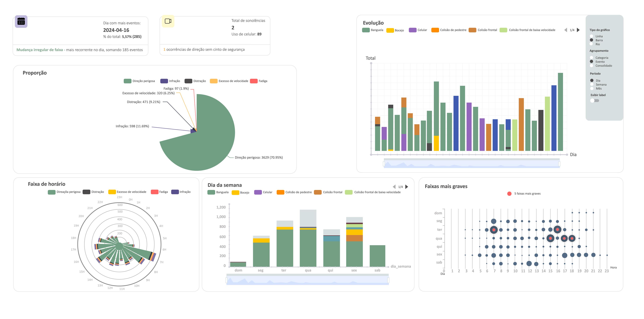
Task: Click the video camera icon in sonolências card
Action: [168, 21]
